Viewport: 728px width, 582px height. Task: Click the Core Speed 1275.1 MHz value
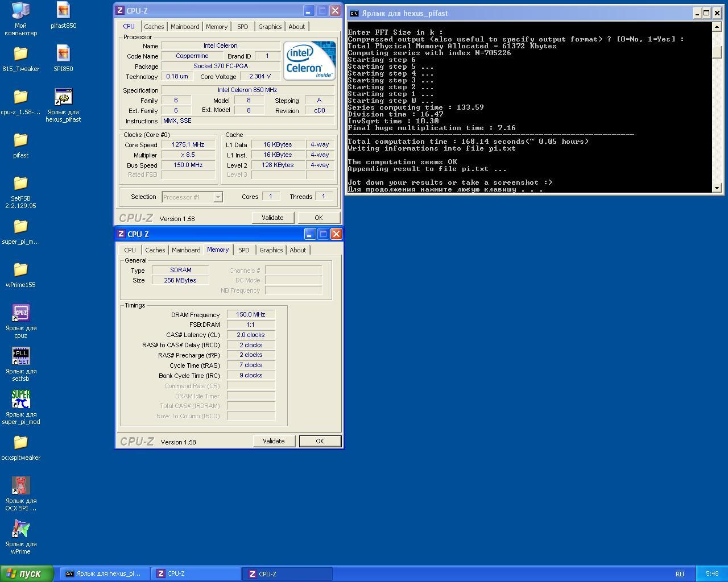pos(188,145)
